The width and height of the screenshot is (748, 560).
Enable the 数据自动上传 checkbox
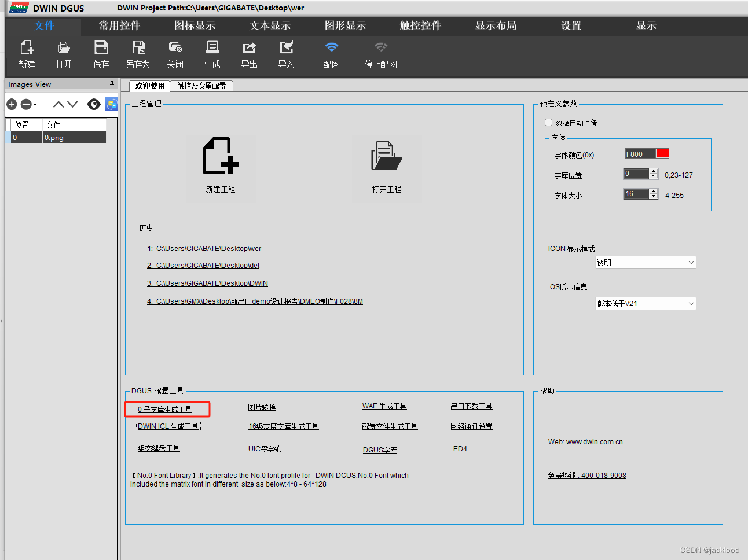point(548,122)
